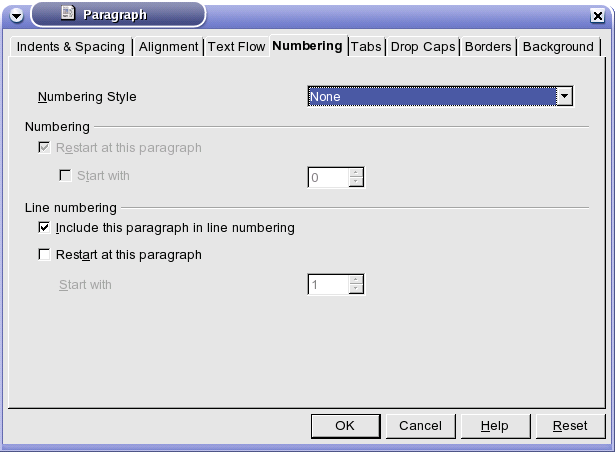Click the Reset button
Image resolution: width=615 pixels, height=452 pixels.
[x=570, y=426]
